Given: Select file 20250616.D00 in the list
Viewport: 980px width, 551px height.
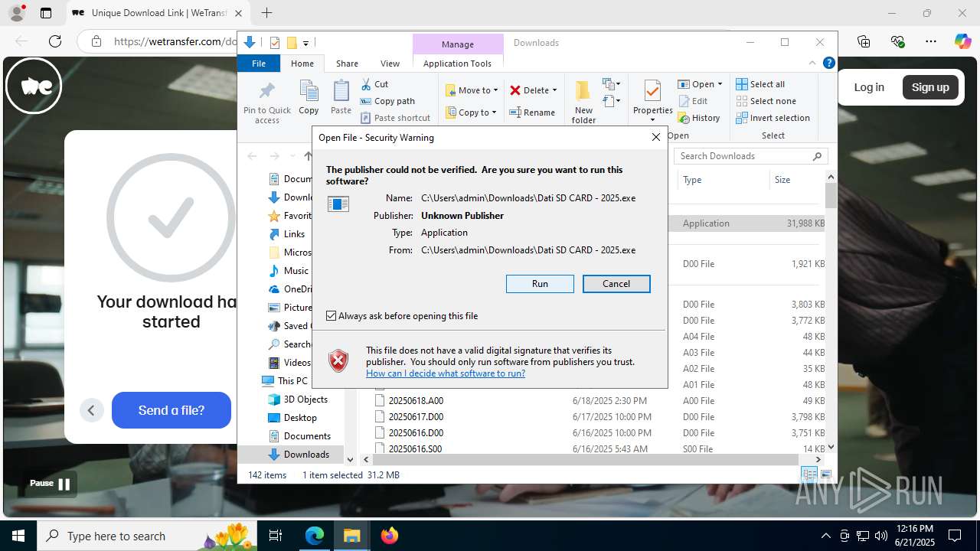Looking at the screenshot, I should 416,433.
